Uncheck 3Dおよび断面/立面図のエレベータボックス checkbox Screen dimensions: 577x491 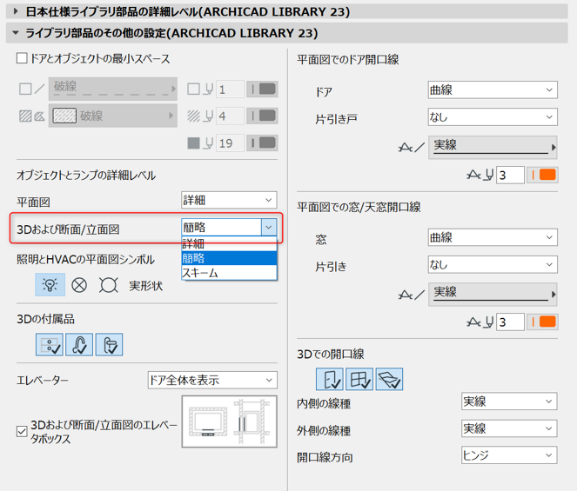[22, 431]
